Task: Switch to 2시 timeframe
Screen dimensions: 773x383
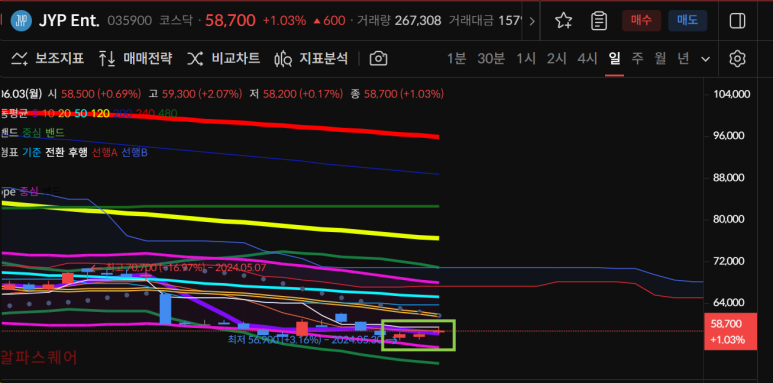Action: 557,59
